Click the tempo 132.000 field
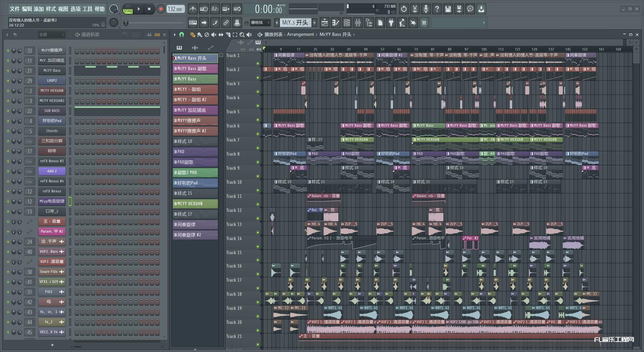 (175, 9)
